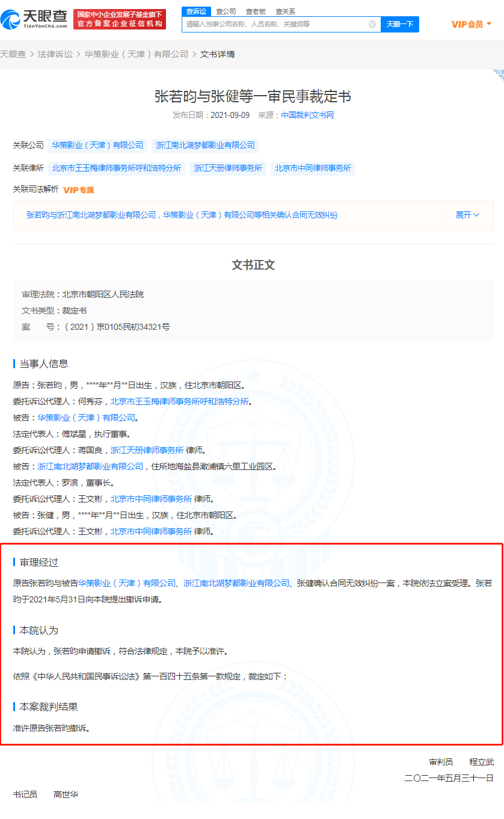
Task: Open law firm tag 北京市王玉梅律师事务所呼和浩特分所
Action: click(x=117, y=168)
